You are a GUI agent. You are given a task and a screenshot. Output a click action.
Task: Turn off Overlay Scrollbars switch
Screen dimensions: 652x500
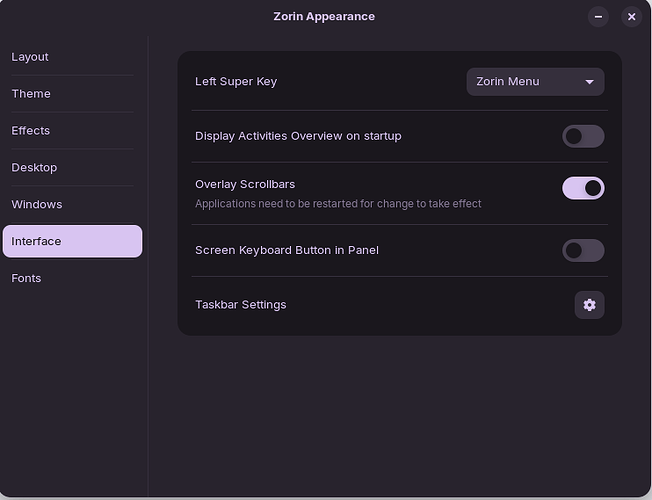click(x=583, y=188)
